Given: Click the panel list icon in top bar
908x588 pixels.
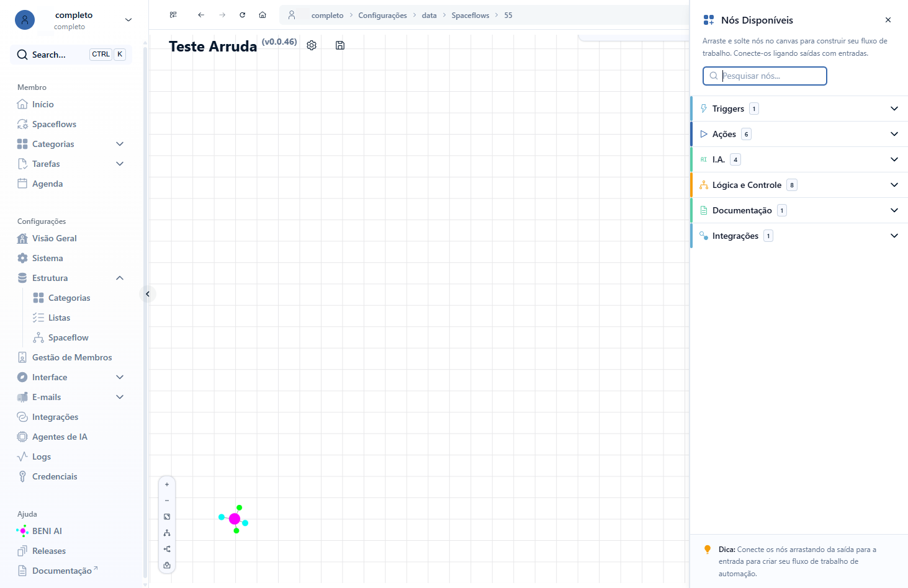Looking at the screenshot, I should tap(173, 15).
